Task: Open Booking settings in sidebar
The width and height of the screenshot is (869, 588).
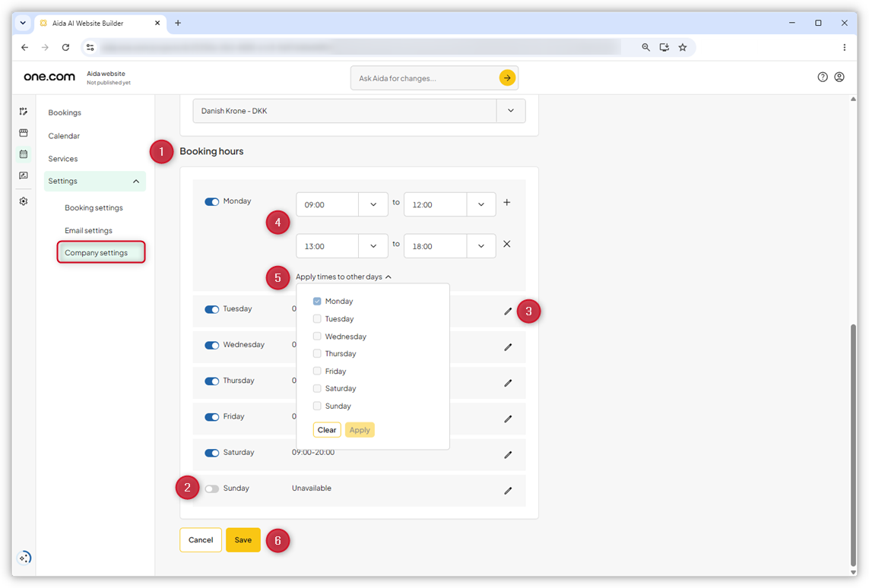Action: [x=94, y=208]
